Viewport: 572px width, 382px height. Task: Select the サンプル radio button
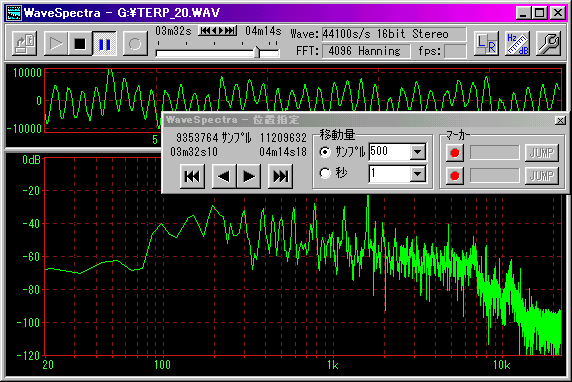[x=325, y=151]
